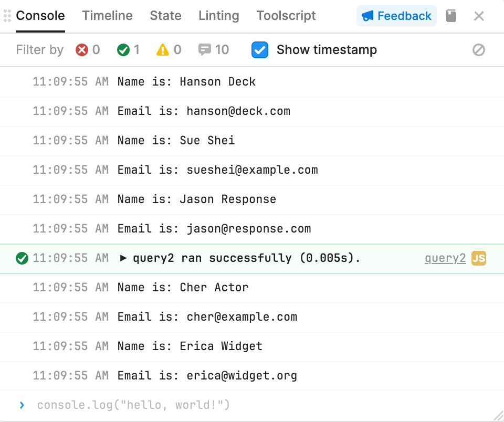Filter console by warnings
The height and width of the screenshot is (422, 504).
169,50
